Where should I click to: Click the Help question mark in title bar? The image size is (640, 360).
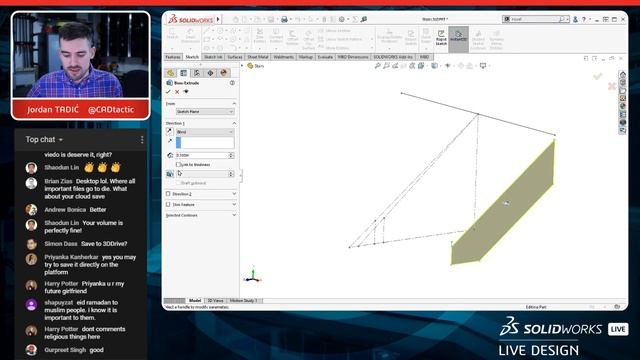point(584,19)
